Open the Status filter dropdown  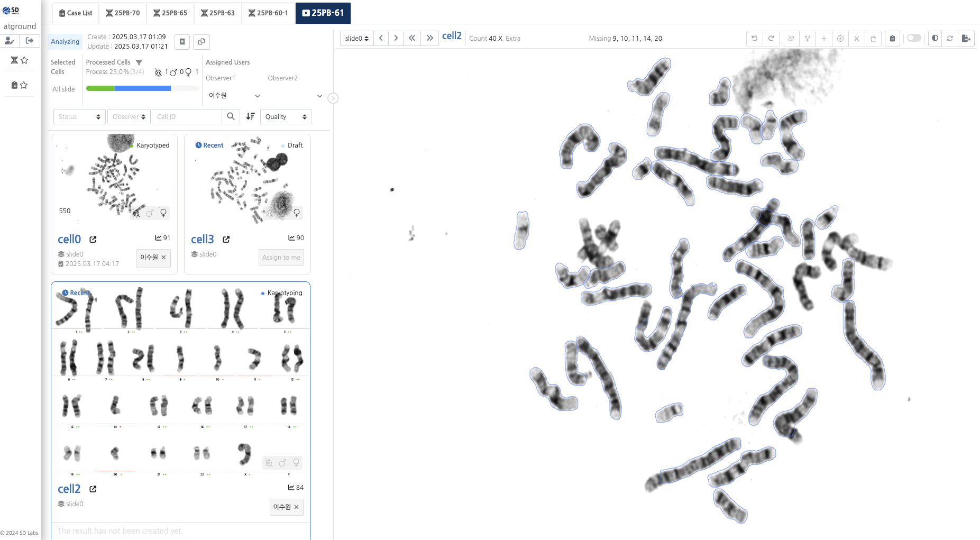coord(79,117)
